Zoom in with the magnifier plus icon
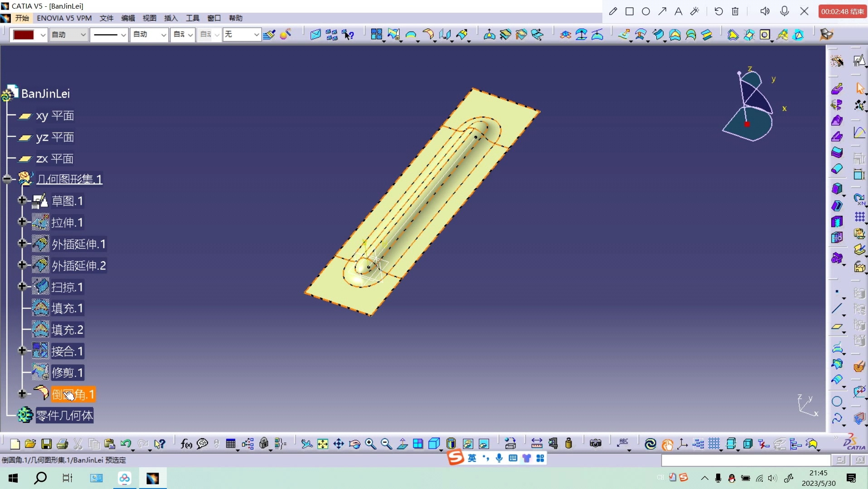This screenshot has height=489, width=868. click(370, 444)
